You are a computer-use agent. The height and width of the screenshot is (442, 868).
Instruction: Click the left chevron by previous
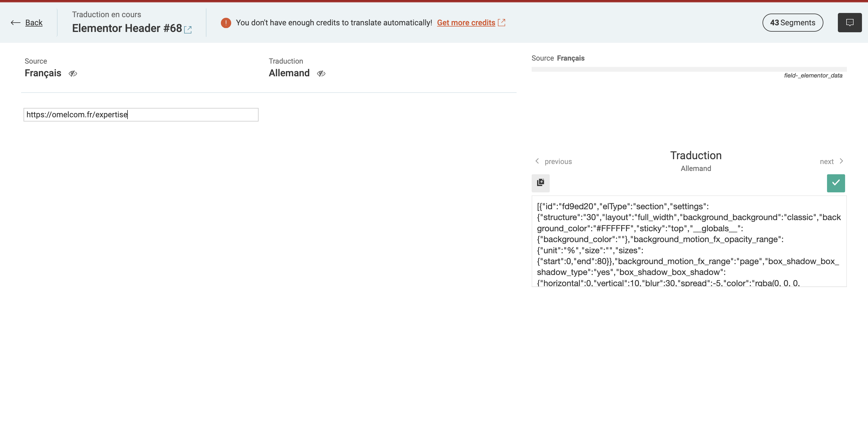[x=537, y=161]
